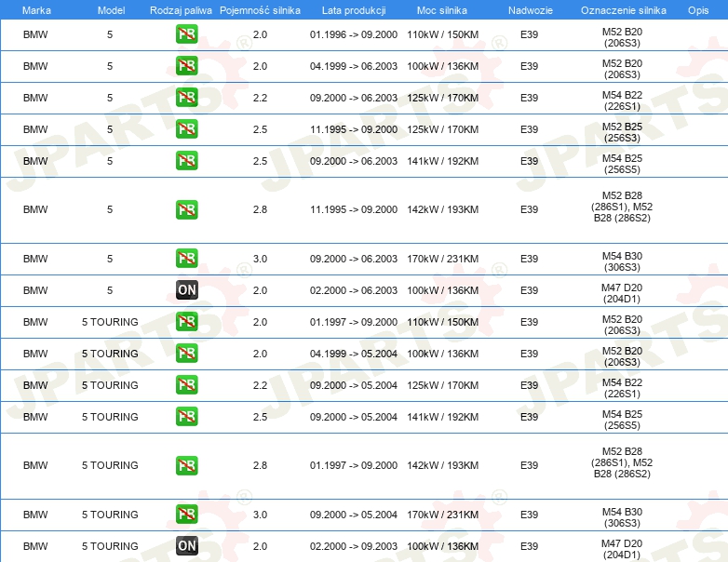The image size is (728, 562).
Task: Click 142kW / 193KM in the BMW 5 row
Action: (442, 209)
